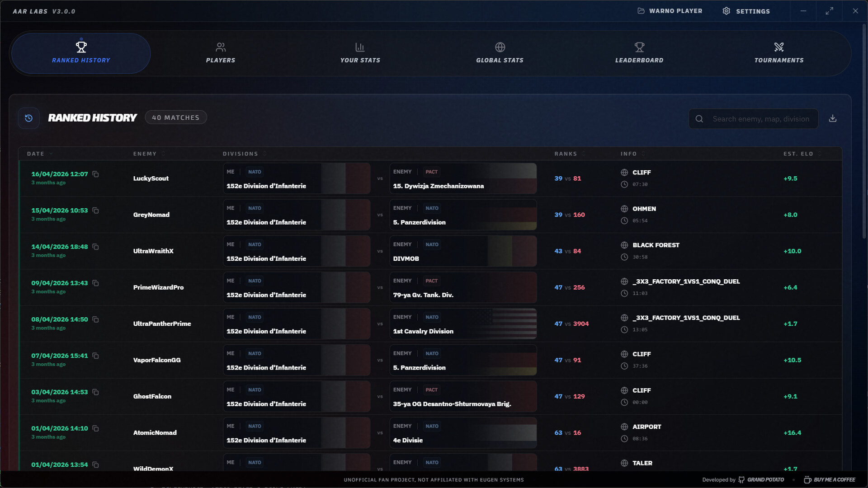
Task: Select enemy GreyNomad
Action: (151, 215)
